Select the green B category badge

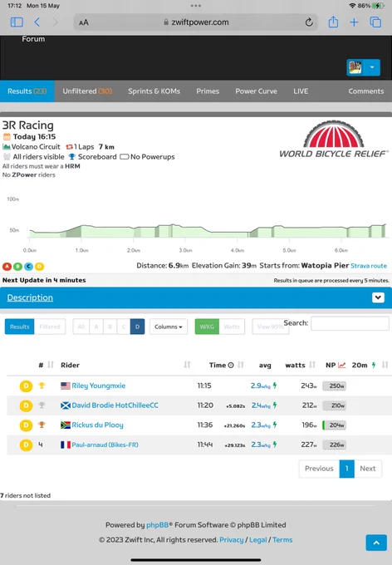click(17, 267)
